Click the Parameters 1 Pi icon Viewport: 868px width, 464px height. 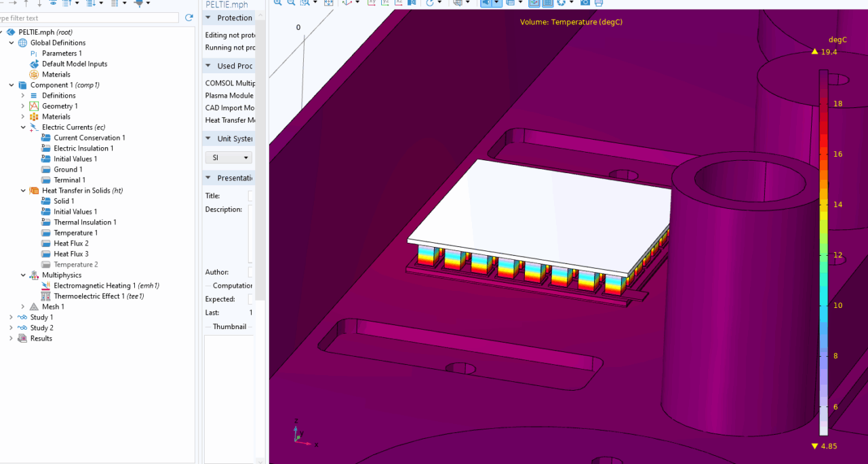point(35,54)
